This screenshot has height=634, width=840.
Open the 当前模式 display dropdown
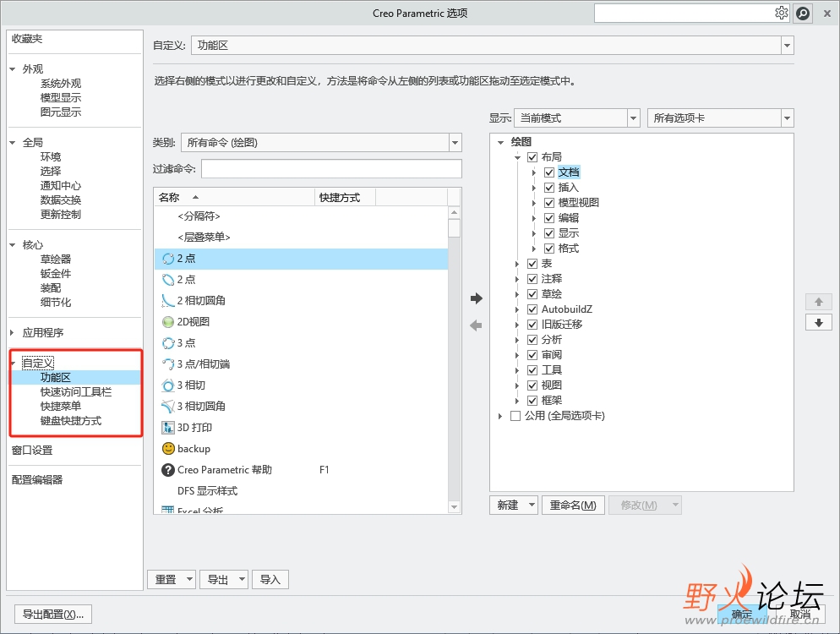tap(633, 118)
